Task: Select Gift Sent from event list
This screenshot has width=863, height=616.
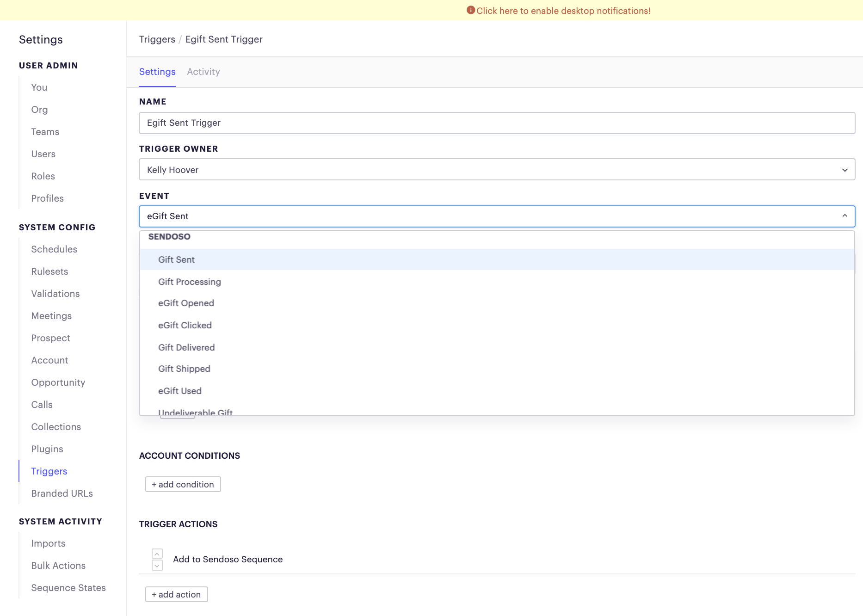Action: pos(176,259)
